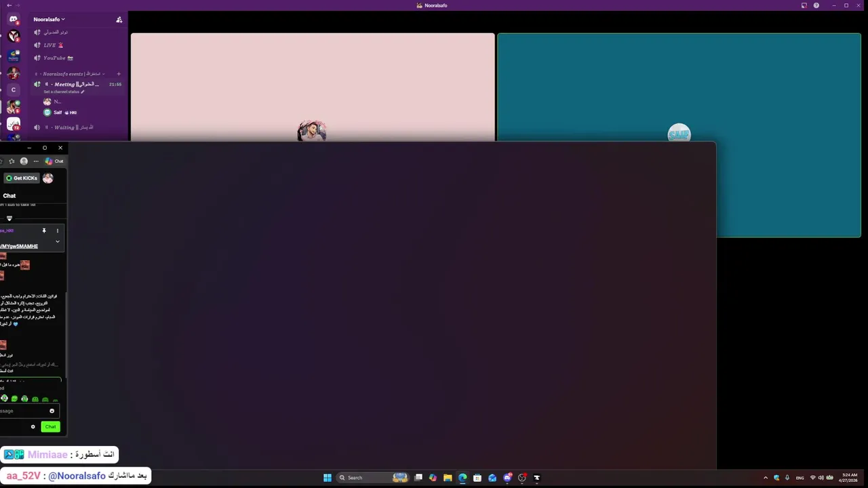The width and height of the screenshot is (868, 488).
Task: Open the Copilot Chat button in browser
Action: [54, 161]
